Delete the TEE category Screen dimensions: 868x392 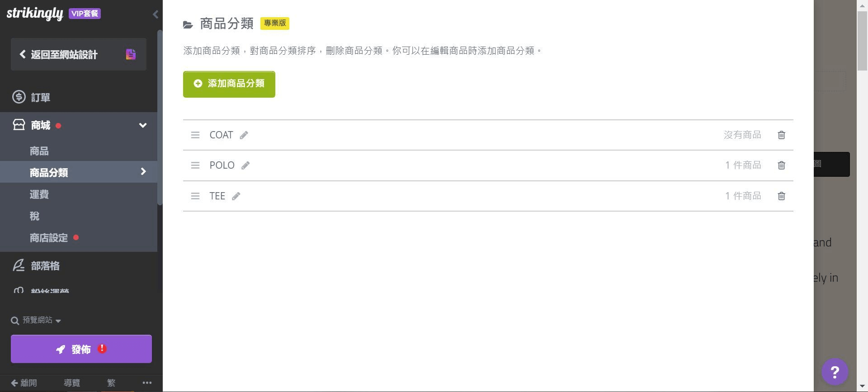[781, 196]
